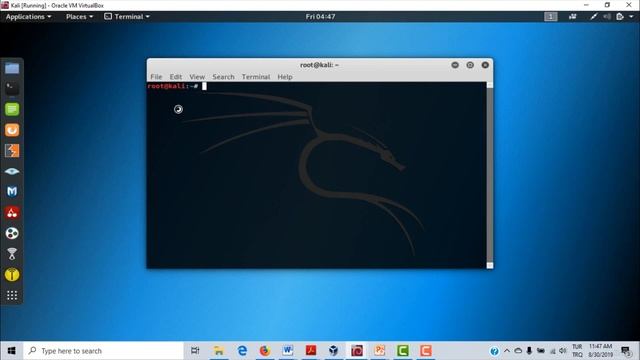This screenshot has height=360, width=640.
Task: Open Microsoft Word from taskbar
Action: point(287,351)
